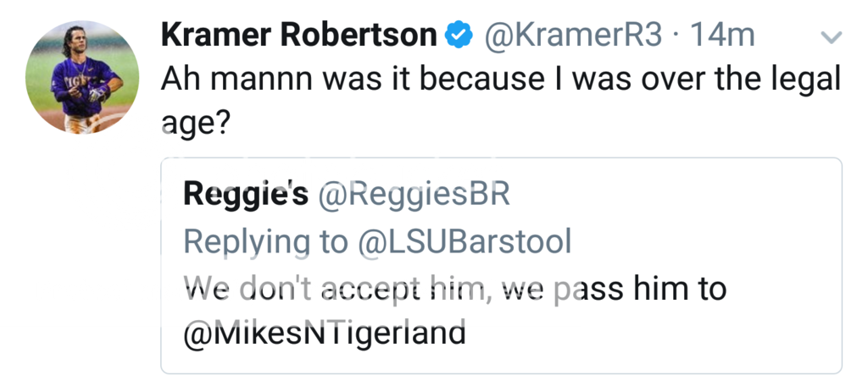Open Kramer Robertson's profile picture

tap(82, 77)
